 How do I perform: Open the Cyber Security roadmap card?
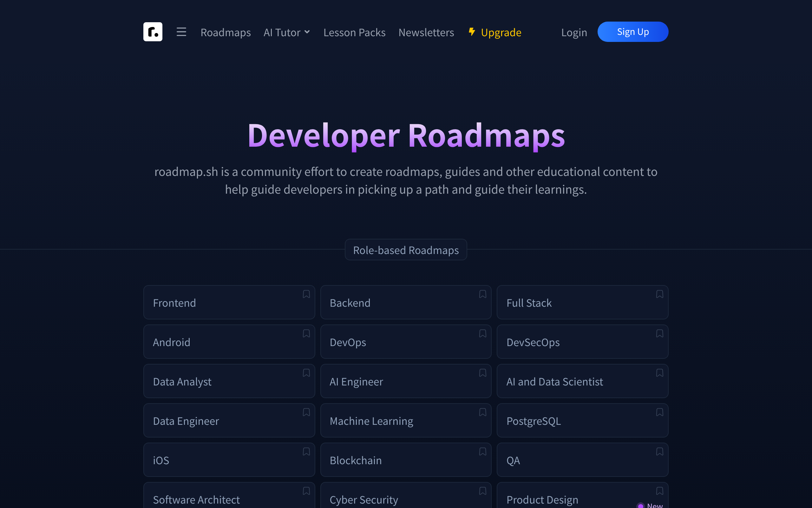pos(406,496)
